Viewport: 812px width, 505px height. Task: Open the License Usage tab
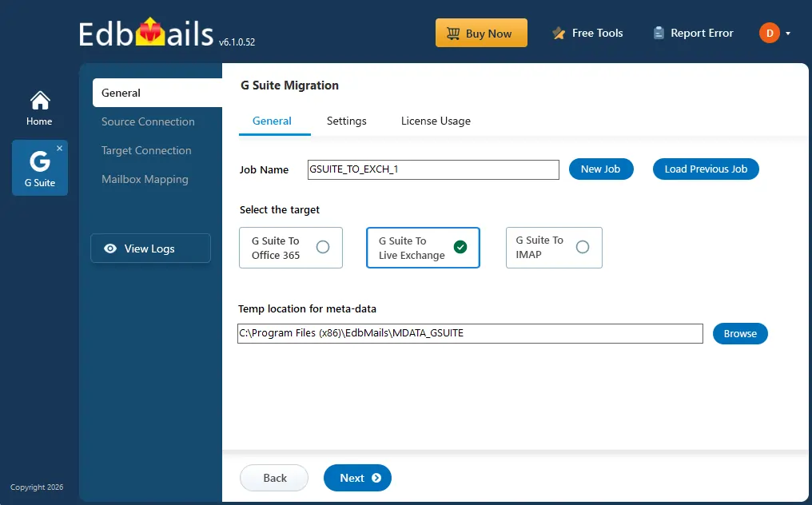point(435,121)
